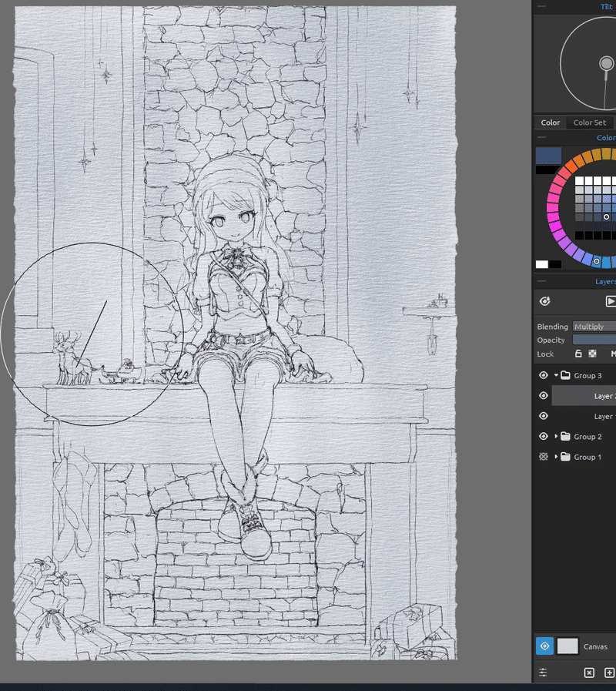Click the Canvas label text
This screenshot has width=616, height=691.
[595, 646]
